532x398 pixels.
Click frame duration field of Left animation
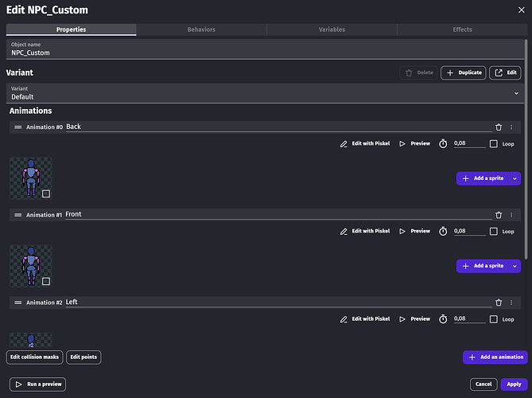pyautogui.click(x=469, y=319)
